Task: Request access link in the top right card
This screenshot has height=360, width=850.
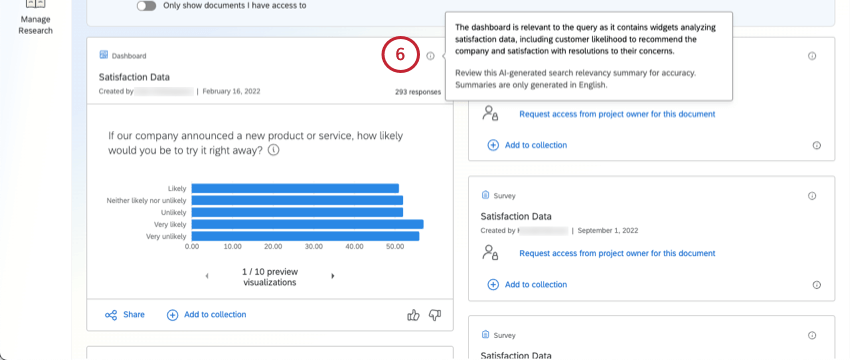Action: tap(617, 114)
